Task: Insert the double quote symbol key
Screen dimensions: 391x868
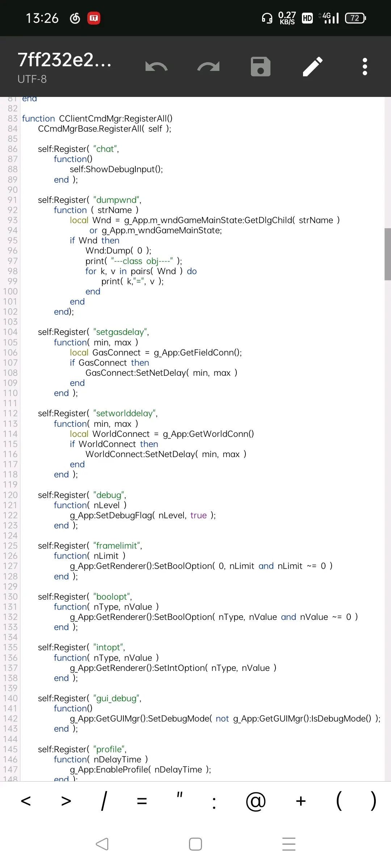Action: (180, 795)
